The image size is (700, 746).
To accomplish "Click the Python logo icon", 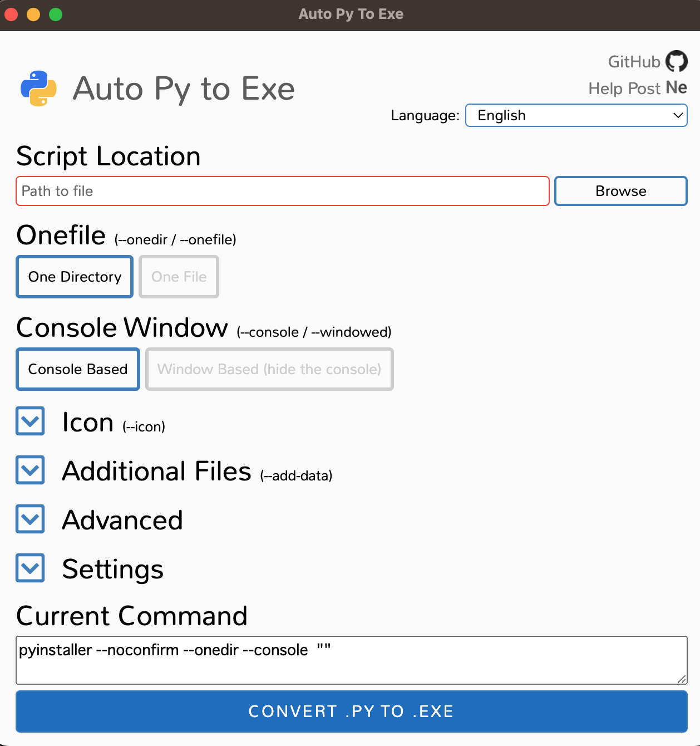I will coord(38,89).
